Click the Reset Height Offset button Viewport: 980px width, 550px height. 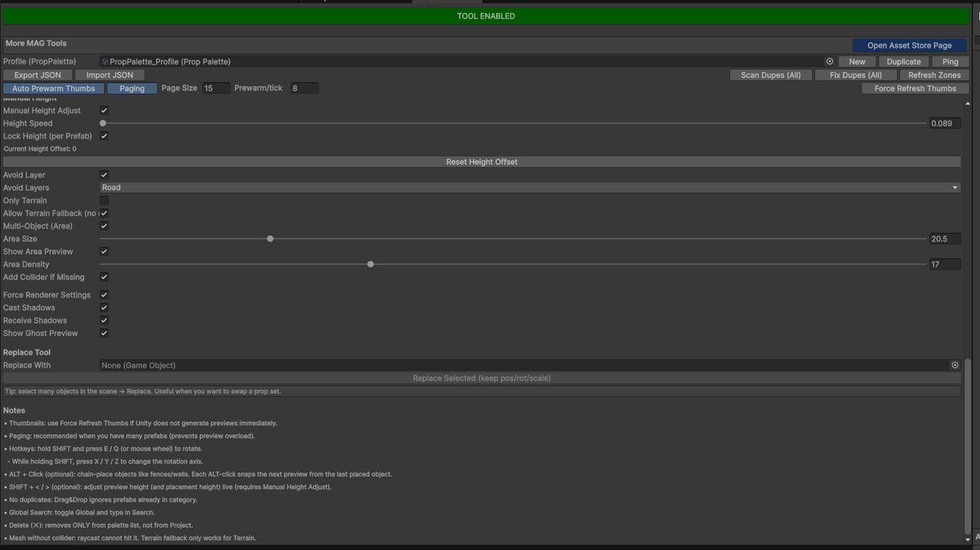(x=482, y=162)
